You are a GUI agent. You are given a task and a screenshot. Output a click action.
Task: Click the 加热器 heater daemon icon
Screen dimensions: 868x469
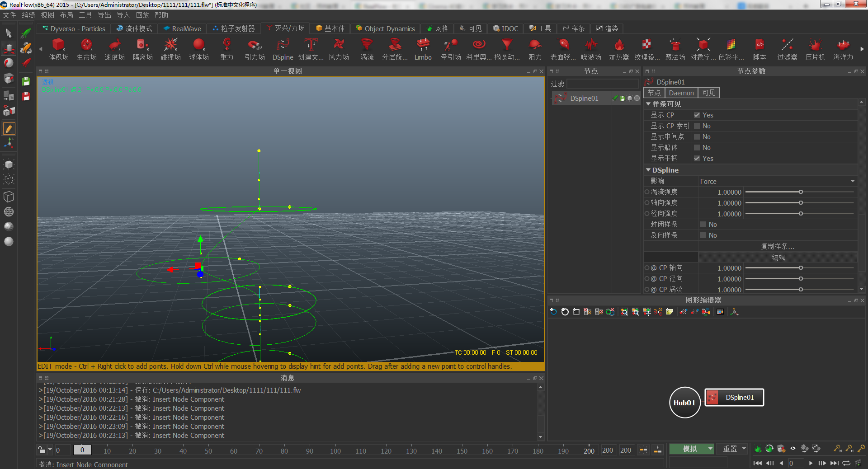coord(619,45)
